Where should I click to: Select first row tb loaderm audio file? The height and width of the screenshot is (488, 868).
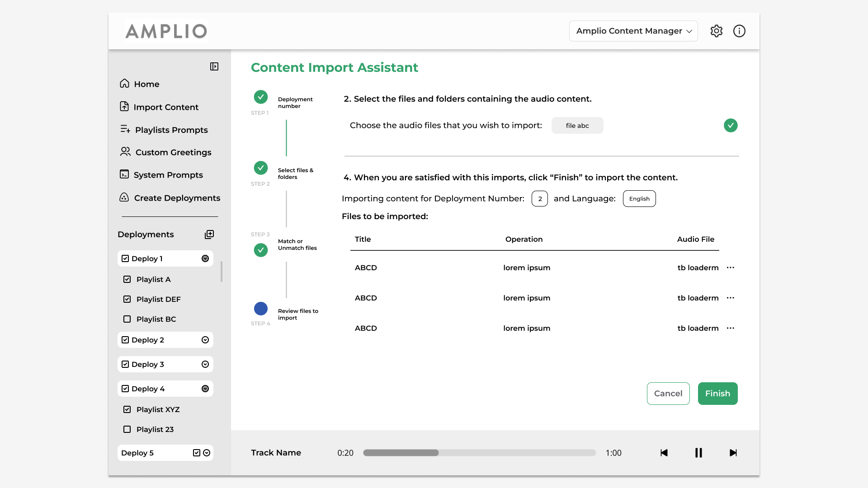[x=698, y=267]
